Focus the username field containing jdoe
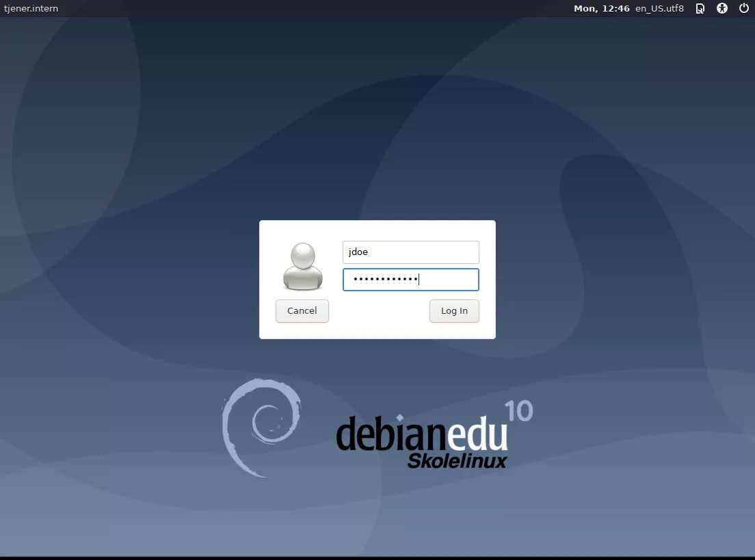The height and width of the screenshot is (560, 755). click(x=411, y=252)
